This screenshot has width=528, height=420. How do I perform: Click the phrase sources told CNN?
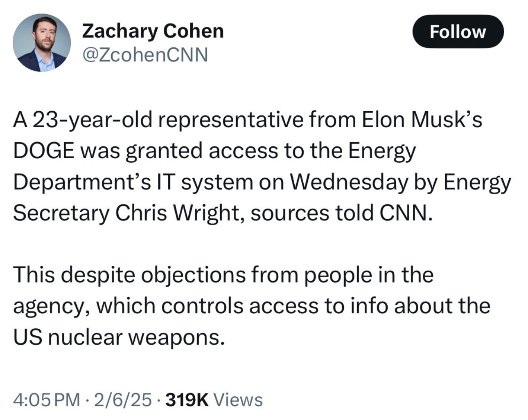tap(341, 213)
